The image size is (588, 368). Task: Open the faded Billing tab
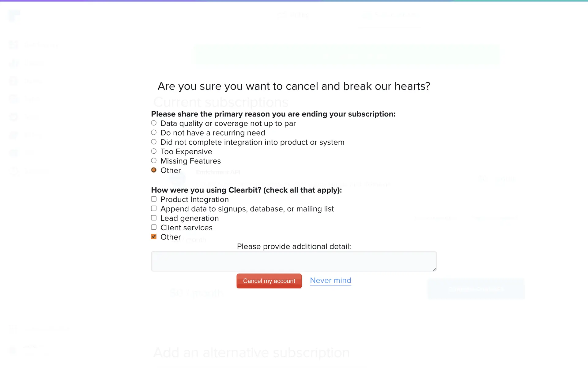pos(293,15)
